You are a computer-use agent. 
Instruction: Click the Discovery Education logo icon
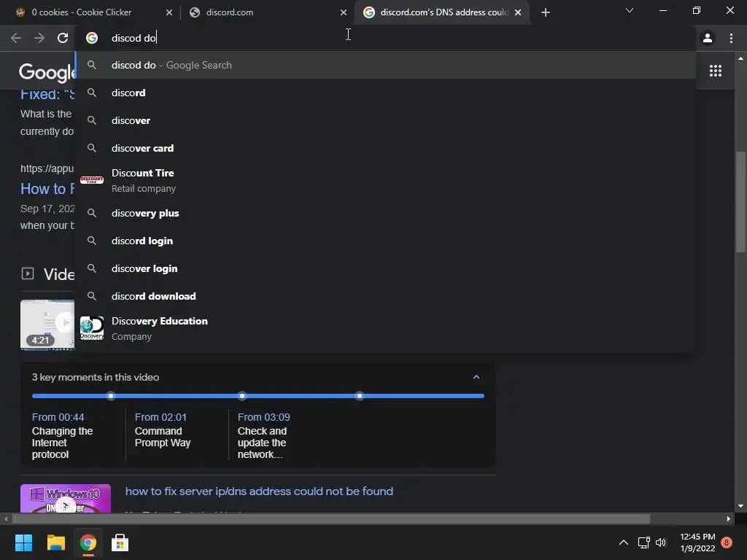coord(92,329)
